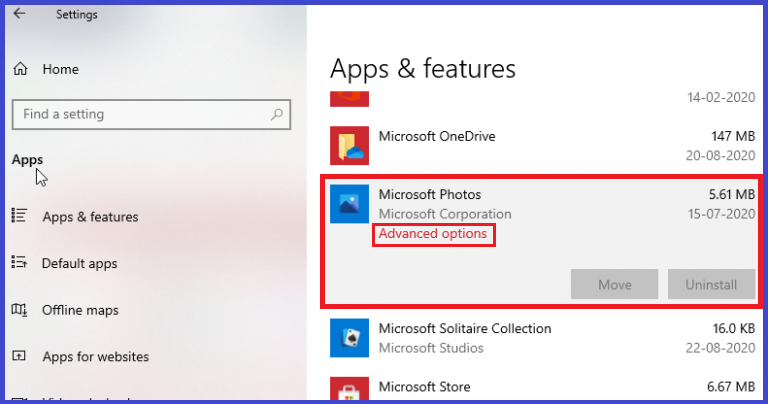Click the Apps sidebar section heading
Screen dimensions: 768x404
[27, 160]
